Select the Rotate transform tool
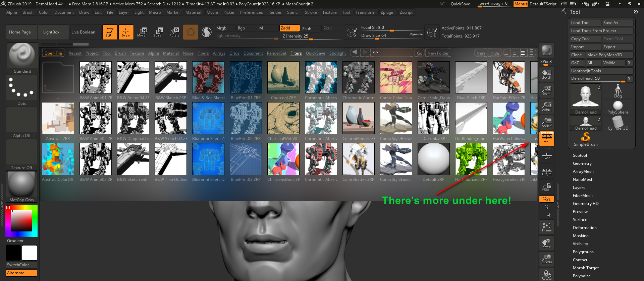Image resolution: width=644 pixels, height=281 pixels. [x=174, y=32]
